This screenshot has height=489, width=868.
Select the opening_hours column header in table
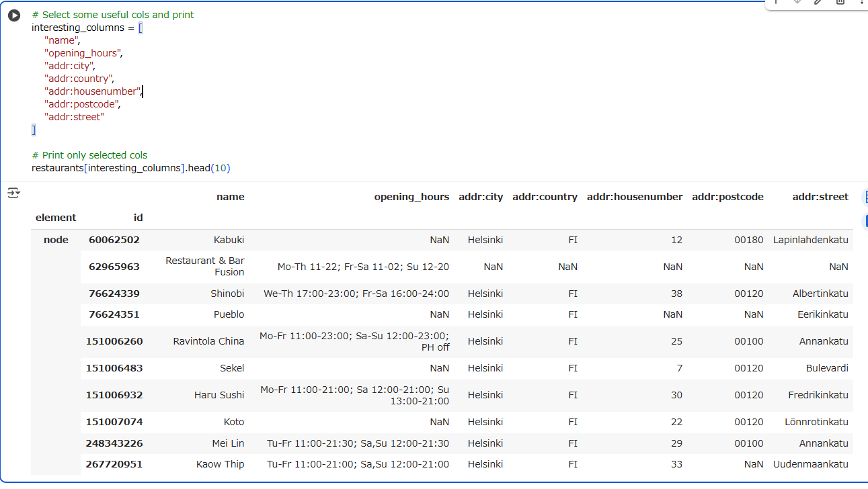412,197
